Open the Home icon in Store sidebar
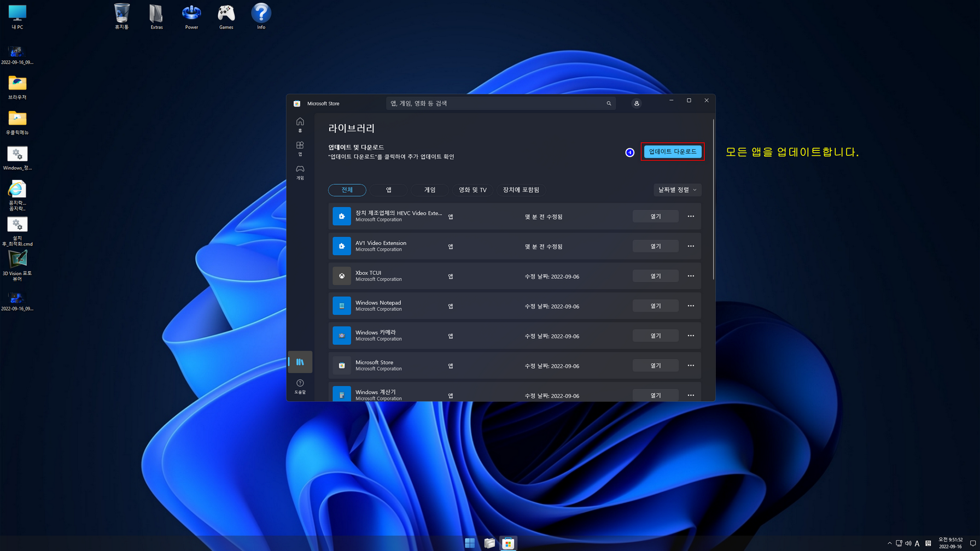Image resolution: width=980 pixels, height=551 pixels. (300, 124)
